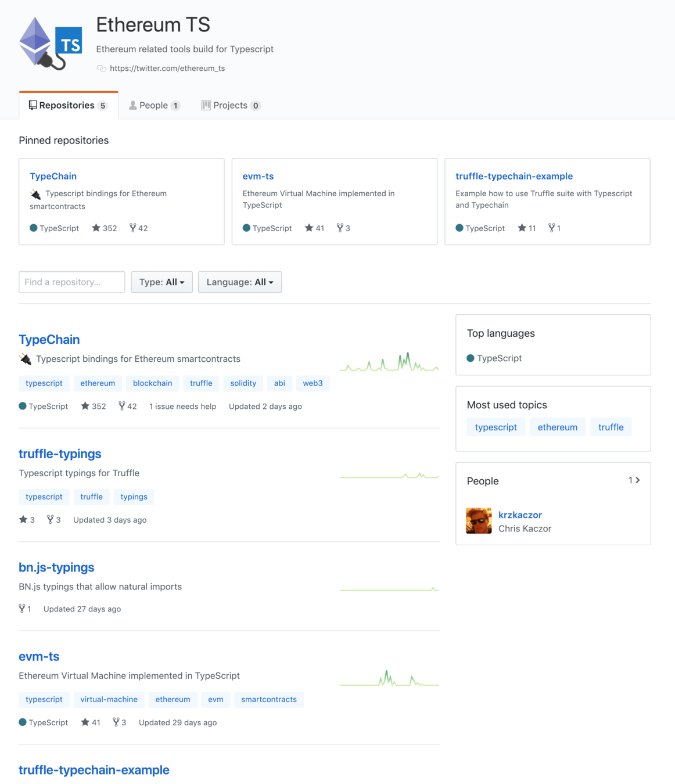Click the TypeScript language dot on evm-ts list row
Viewport: 675px width, 784px height.
(x=23, y=722)
